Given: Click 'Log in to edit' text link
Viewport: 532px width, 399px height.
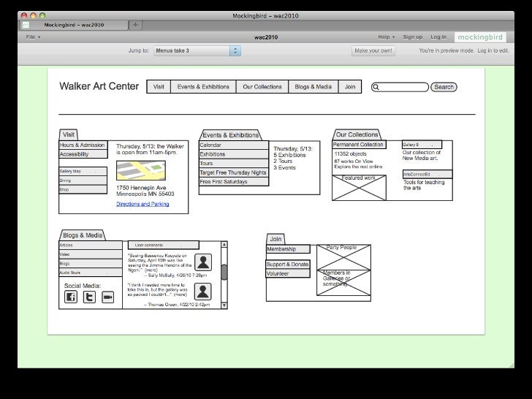Looking at the screenshot, I should point(493,50).
